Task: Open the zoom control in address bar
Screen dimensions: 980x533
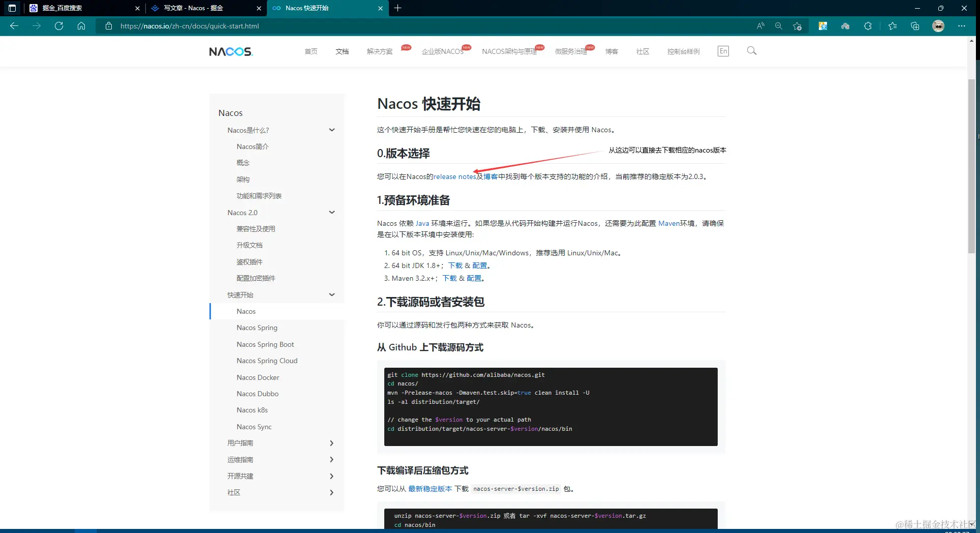Action: pyautogui.click(x=778, y=26)
